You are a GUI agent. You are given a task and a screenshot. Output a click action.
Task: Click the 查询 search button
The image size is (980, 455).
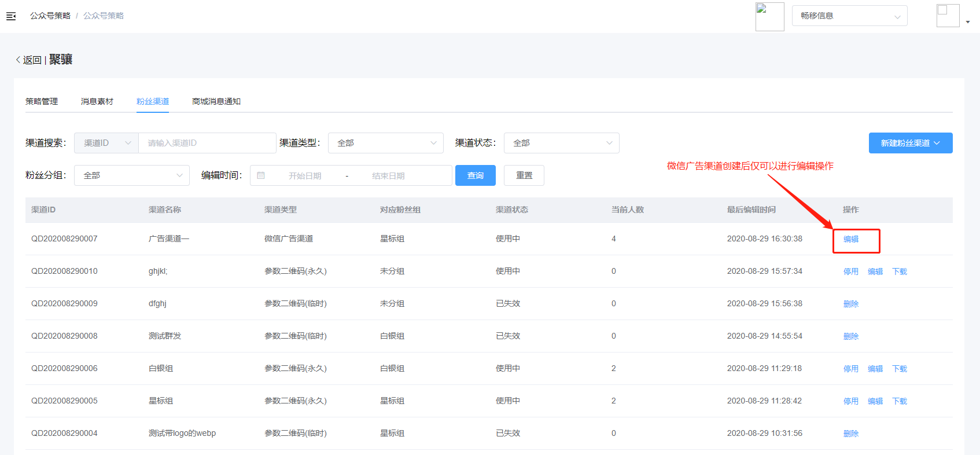(475, 175)
